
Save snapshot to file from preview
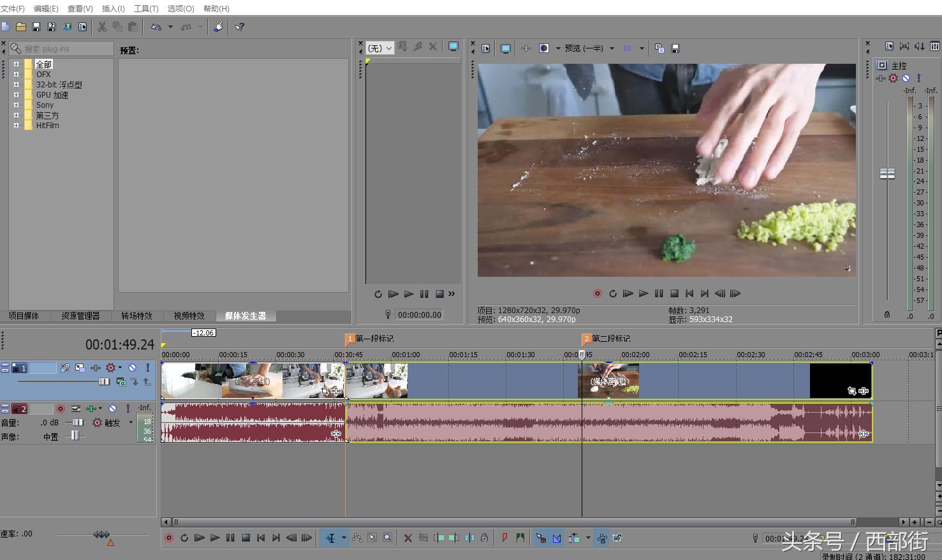pos(675,48)
